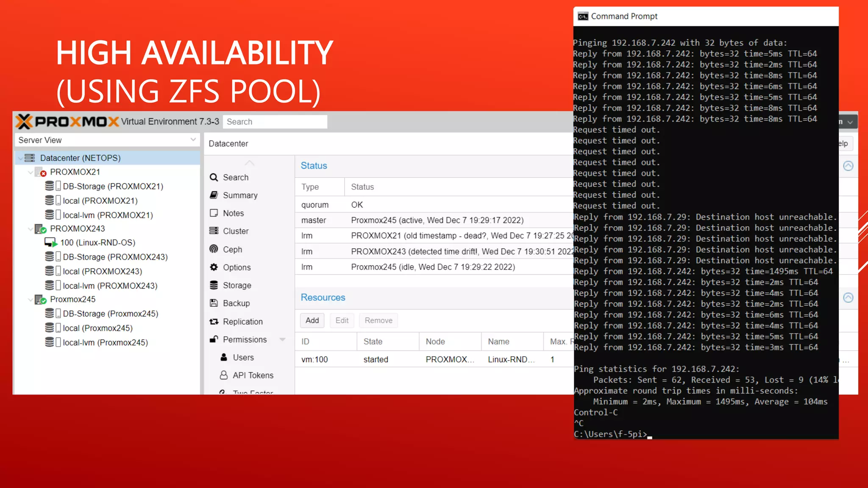Click local-lvm (PROXMOX243) storage icon

(53, 286)
